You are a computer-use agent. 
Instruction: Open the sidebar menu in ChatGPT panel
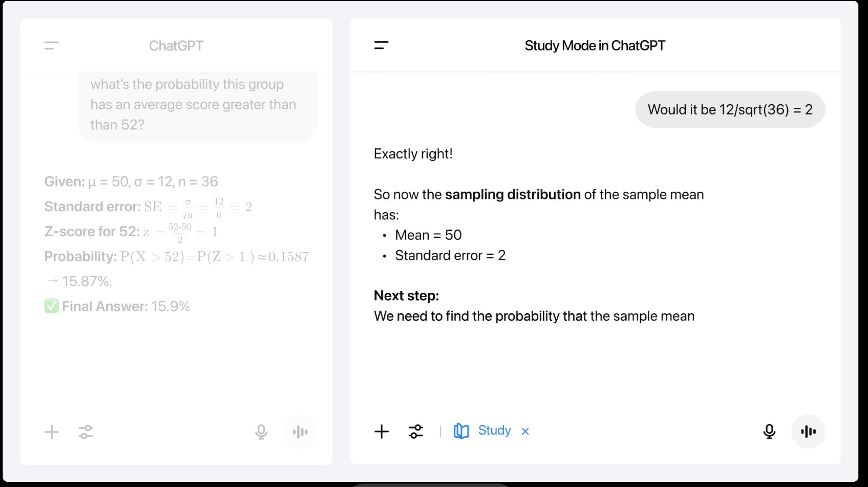[52, 45]
